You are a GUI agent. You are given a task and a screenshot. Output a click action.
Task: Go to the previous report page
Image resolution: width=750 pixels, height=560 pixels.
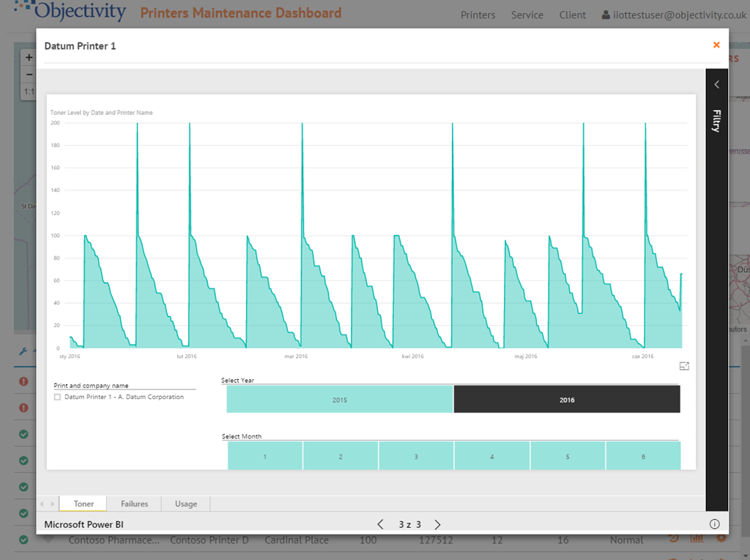[x=380, y=525]
